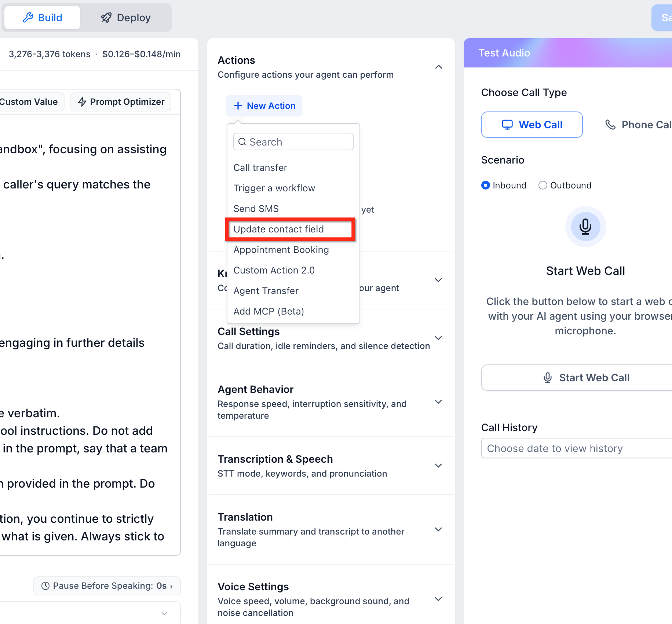Screen dimensions: 672x624
Task: Click the monitor icon in Web Call
Action: click(x=507, y=125)
